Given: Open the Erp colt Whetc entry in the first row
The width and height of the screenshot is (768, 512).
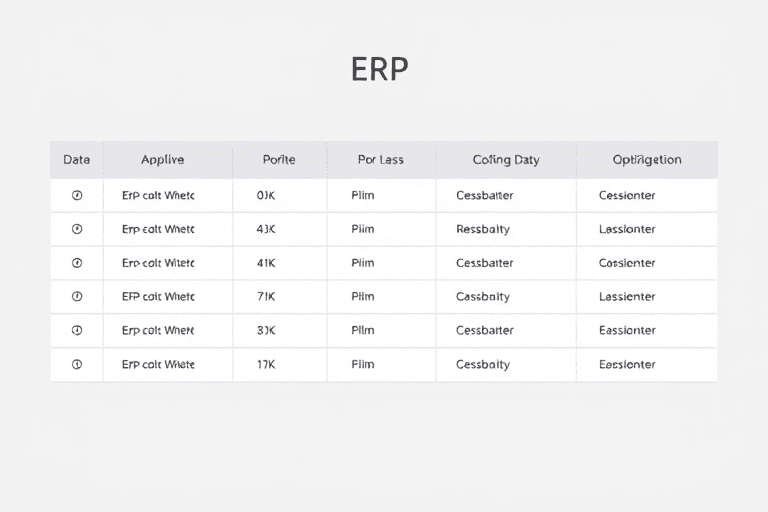Looking at the screenshot, I should point(158,196).
